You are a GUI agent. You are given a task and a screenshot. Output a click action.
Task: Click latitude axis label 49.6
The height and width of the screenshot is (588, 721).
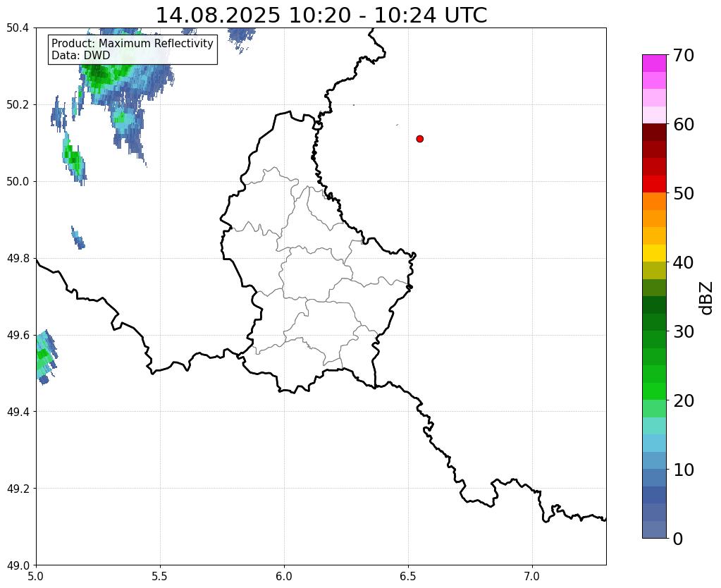(x=18, y=336)
